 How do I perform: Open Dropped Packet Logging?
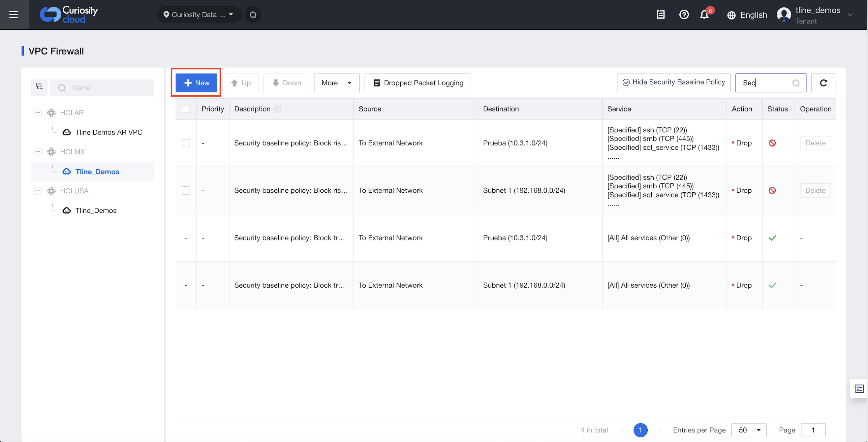click(x=418, y=83)
